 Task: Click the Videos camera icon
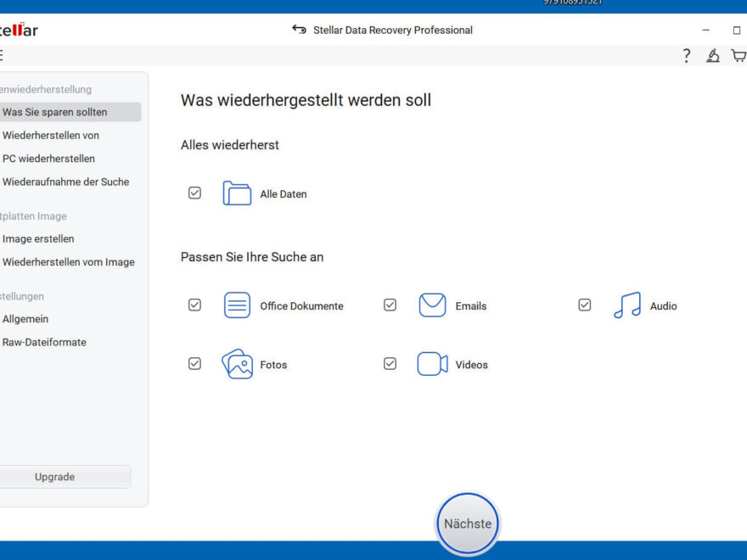point(432,364)
